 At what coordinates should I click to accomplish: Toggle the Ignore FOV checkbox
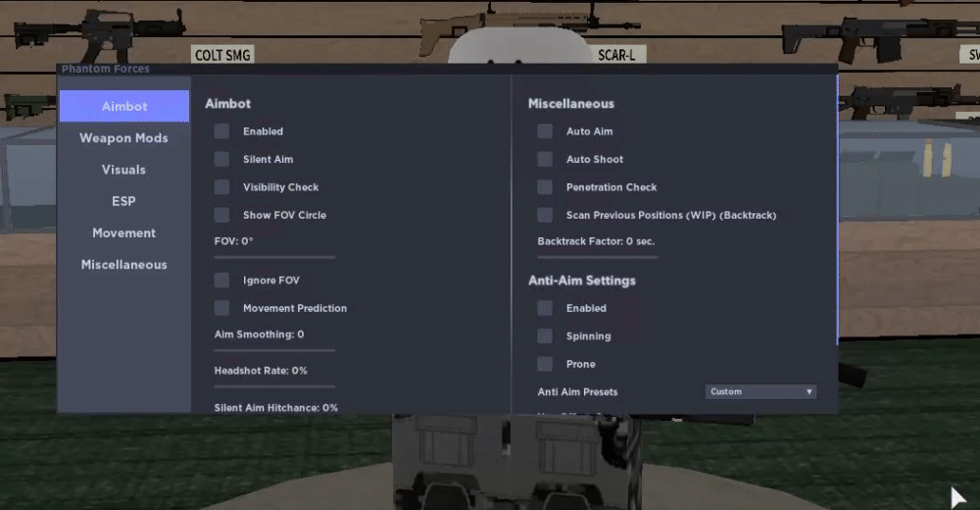tap(221, 280)
